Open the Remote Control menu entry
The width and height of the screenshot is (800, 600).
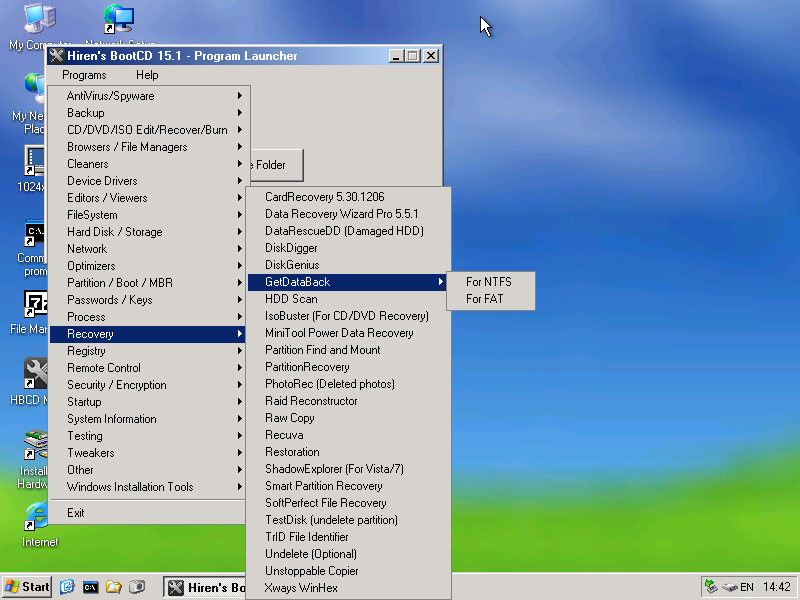(147, 368)
